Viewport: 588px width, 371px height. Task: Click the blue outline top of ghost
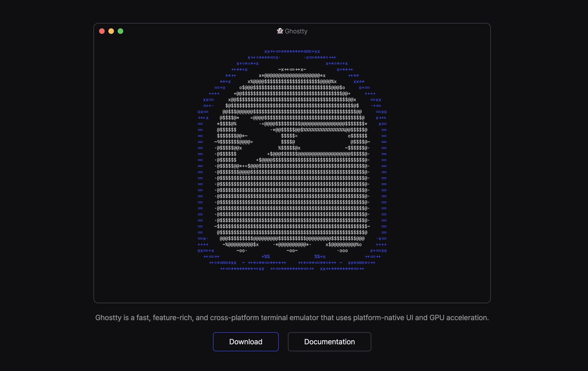pos(292,52)
